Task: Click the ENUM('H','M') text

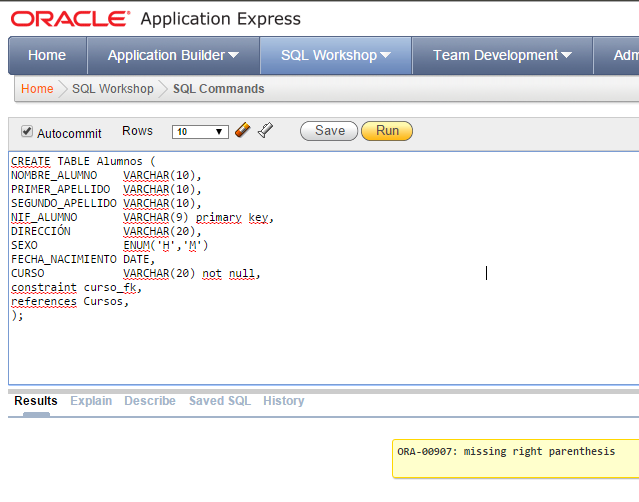Action: tap(166, 245)
